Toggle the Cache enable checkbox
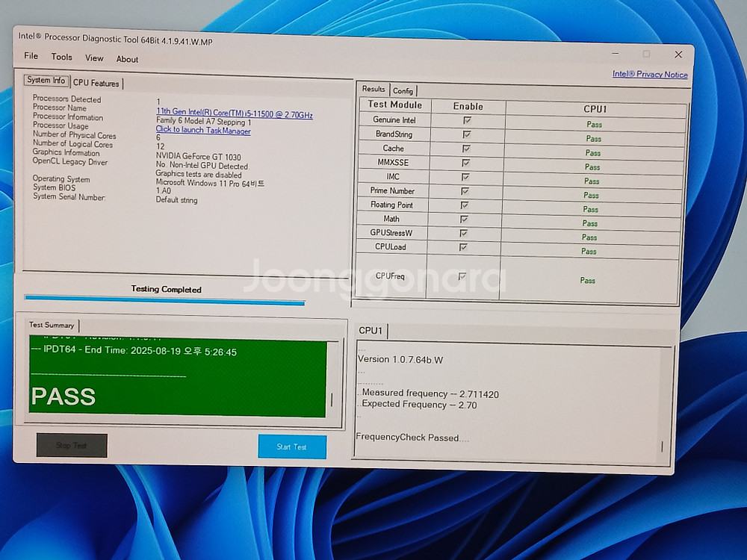 pos(466,149)
